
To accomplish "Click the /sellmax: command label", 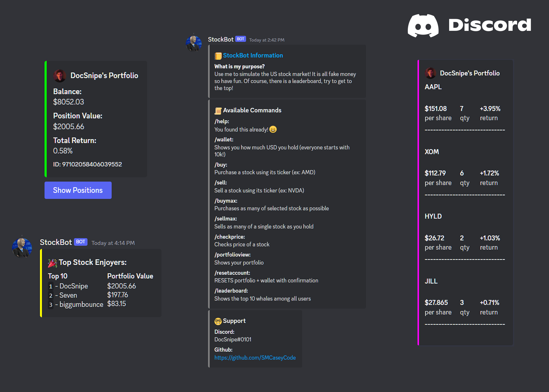I will tap(226, 218).
